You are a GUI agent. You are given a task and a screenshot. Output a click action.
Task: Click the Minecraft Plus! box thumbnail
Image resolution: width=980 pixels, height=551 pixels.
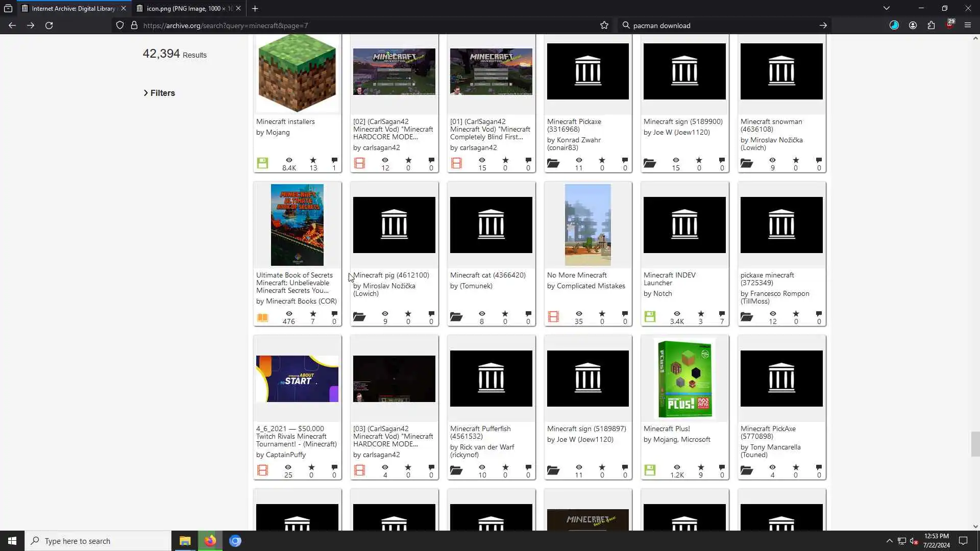[684, 379]
